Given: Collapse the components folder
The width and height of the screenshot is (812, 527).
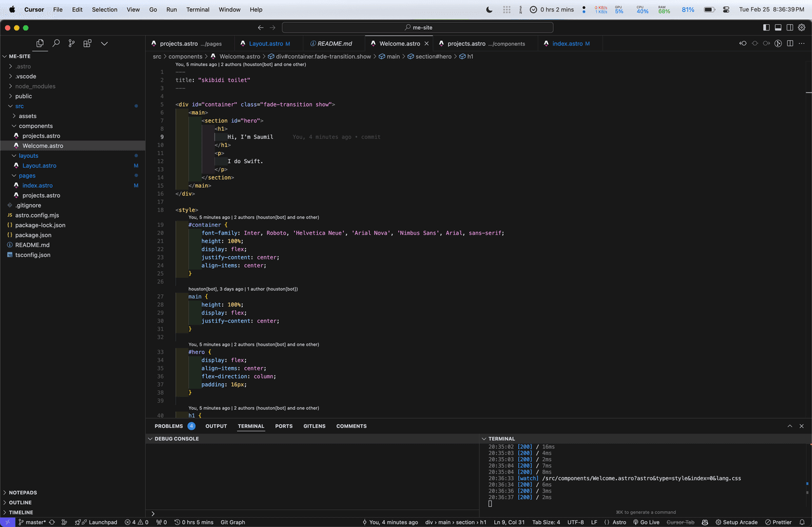Looking at the screenshot, I should (36, 126).
